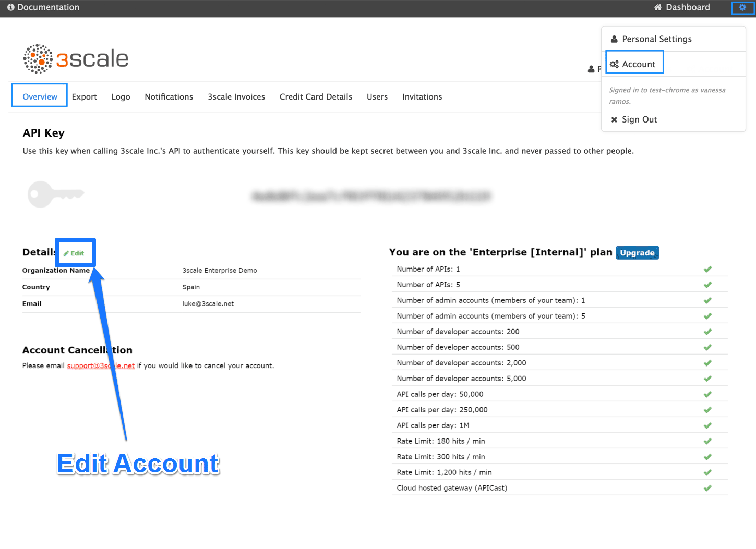Click the 3scale logo

click(76, 58)
